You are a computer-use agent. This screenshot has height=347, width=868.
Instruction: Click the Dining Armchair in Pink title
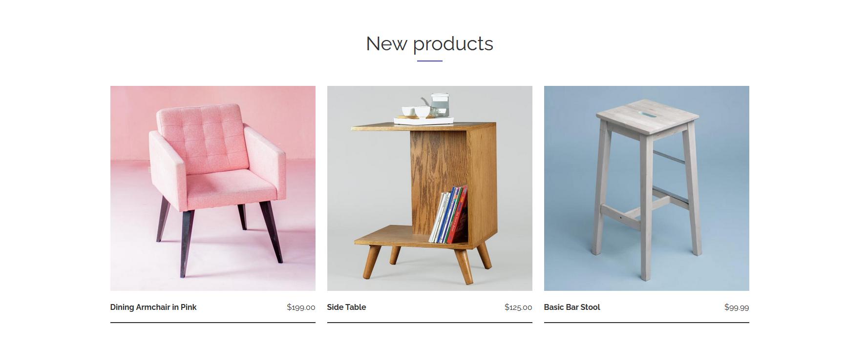153,307
